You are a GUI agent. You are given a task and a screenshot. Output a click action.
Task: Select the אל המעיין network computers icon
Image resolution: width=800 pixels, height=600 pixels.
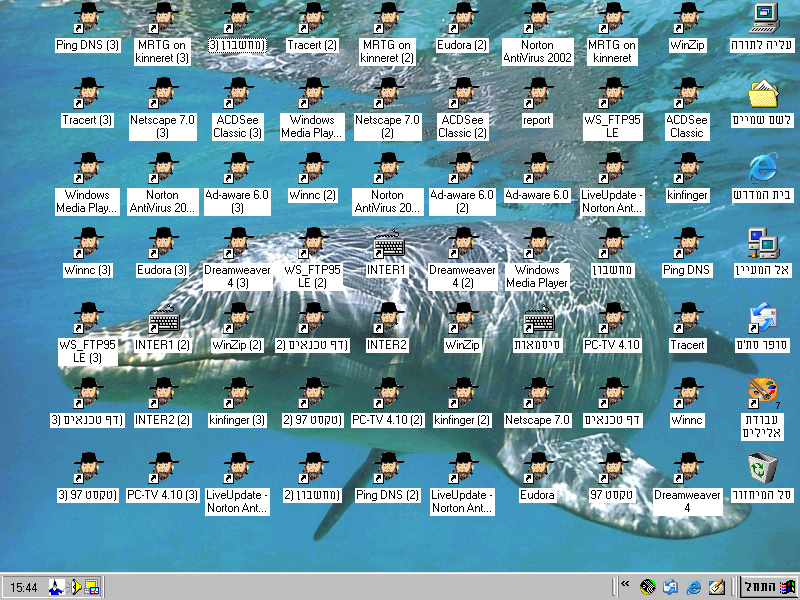click(762, 252)
